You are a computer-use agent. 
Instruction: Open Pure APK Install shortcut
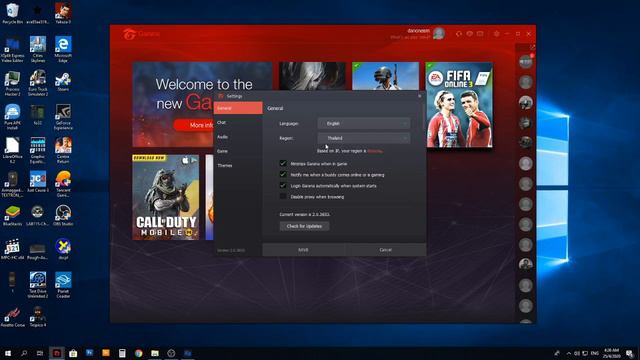point(12,117)
